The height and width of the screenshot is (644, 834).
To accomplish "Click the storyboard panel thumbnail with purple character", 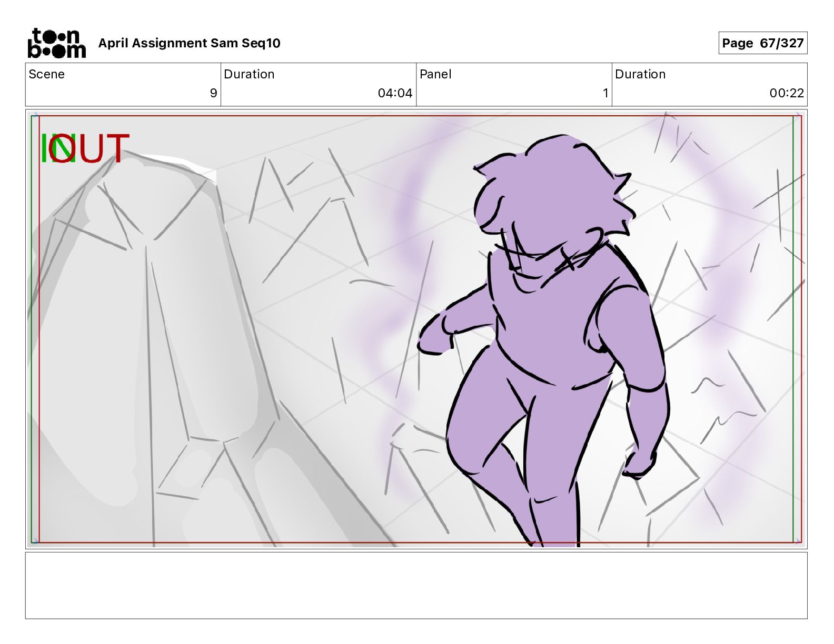I will coord(416,329).
